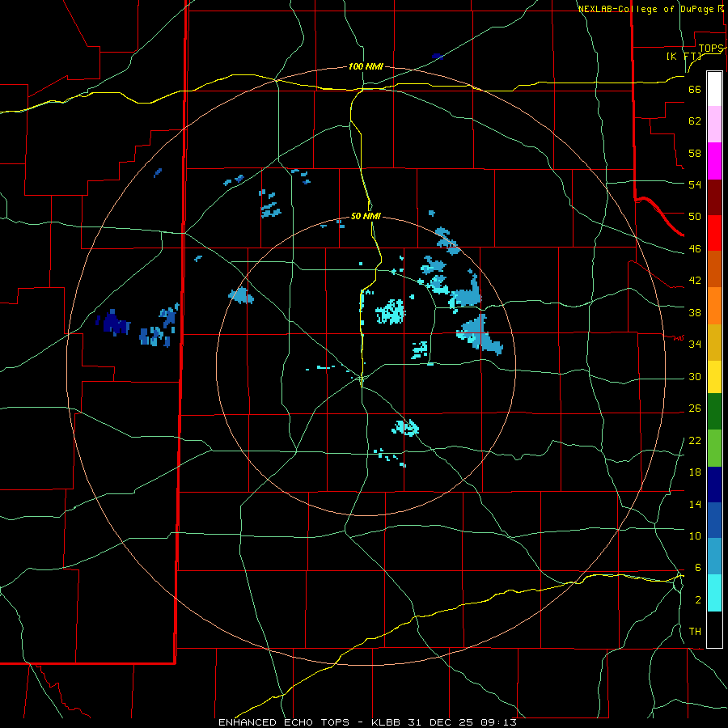Click the gold legend color block

point(714,342)
